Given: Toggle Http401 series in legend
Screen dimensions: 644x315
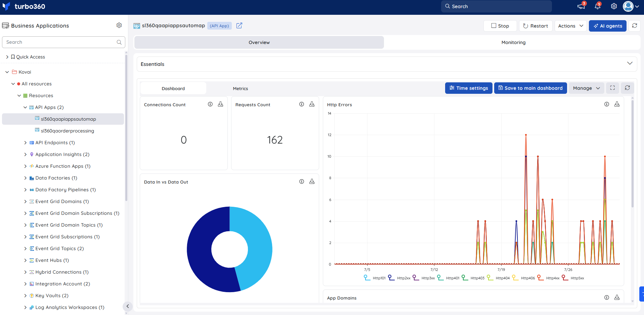Looking at the screenshot, I should point(448,278).
